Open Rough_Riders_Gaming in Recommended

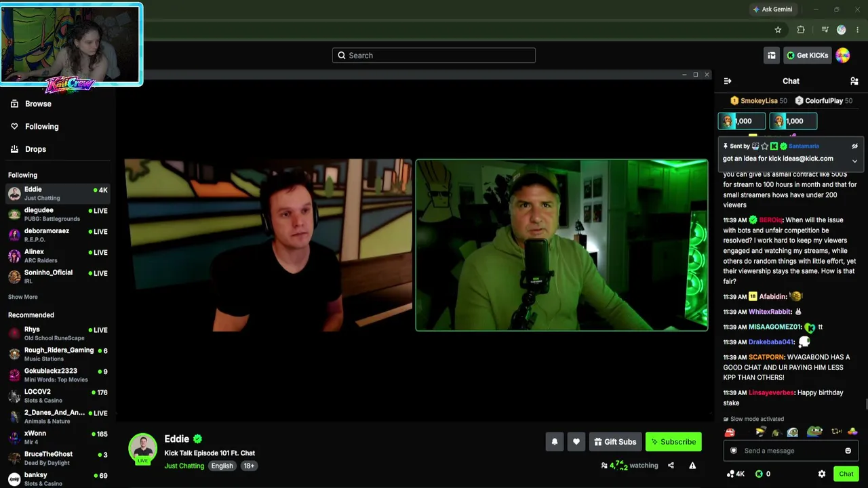click(58, 354)
